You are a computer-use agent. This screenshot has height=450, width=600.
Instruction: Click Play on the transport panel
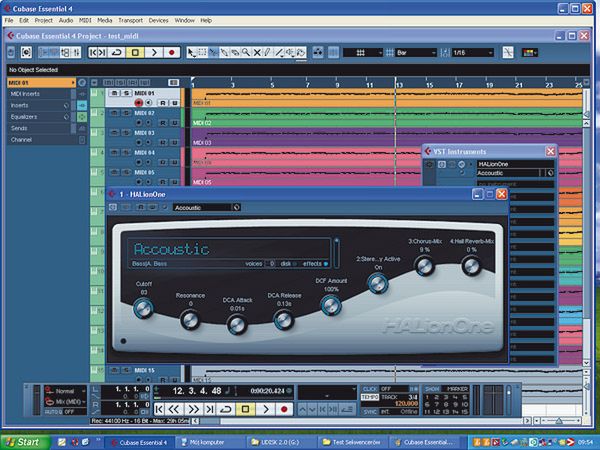point(265,409)
